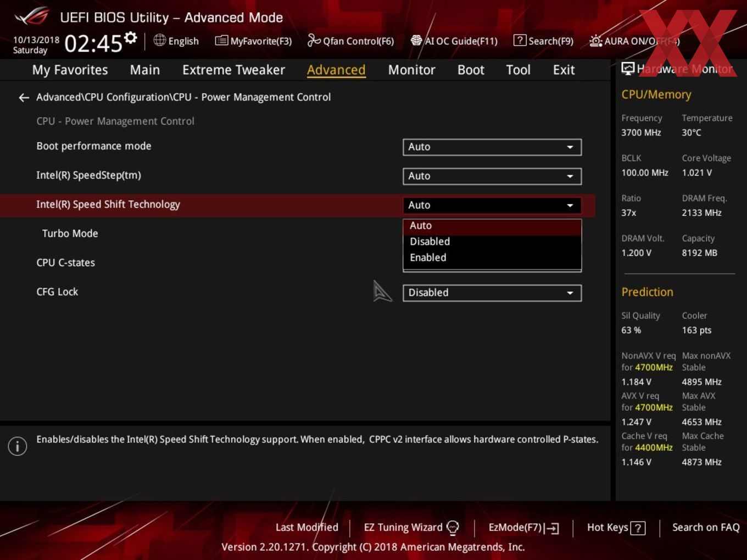
Task: Open the Monitor tab
Action: tap(411, 70)
